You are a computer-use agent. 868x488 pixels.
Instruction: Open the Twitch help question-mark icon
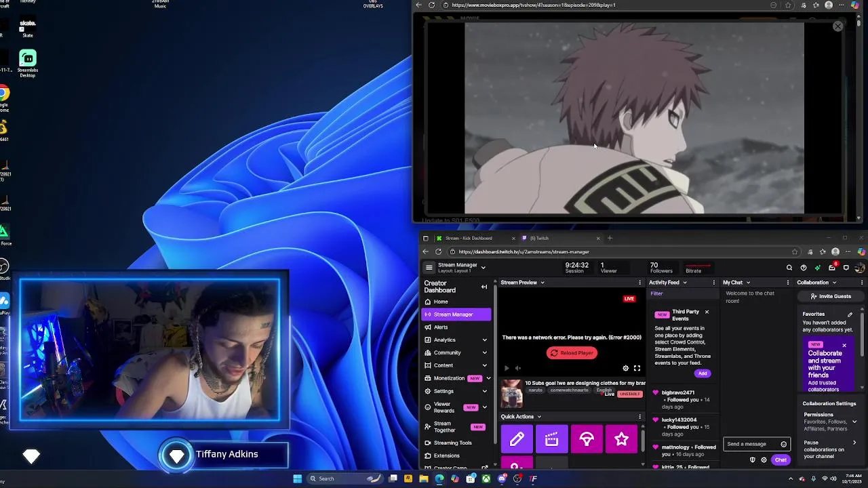coord(804,268)
